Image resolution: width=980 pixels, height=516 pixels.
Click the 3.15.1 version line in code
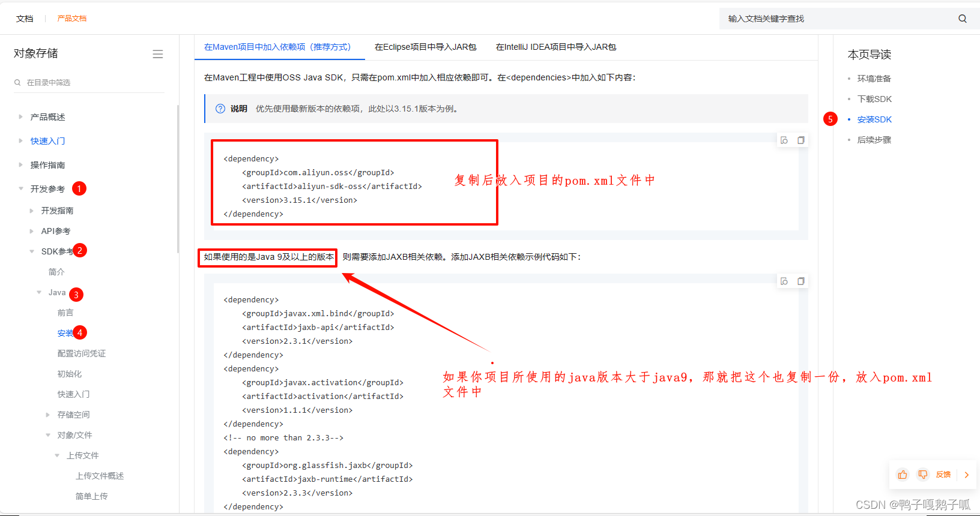(x=300, y=200)
